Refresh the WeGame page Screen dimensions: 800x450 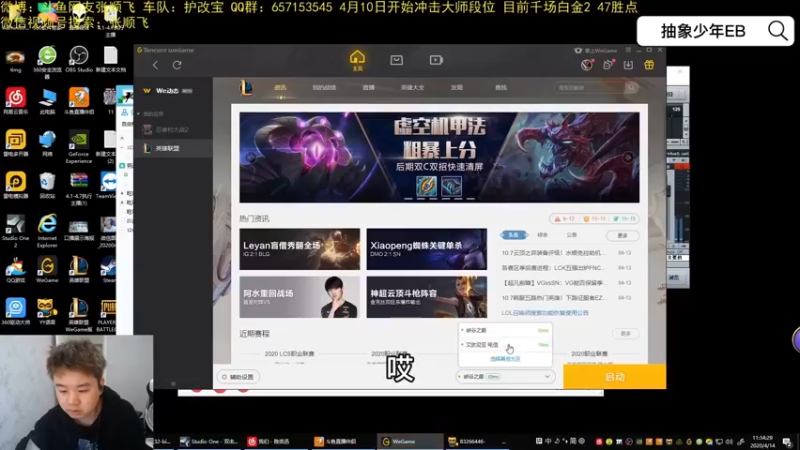click(x=177, y=65)
